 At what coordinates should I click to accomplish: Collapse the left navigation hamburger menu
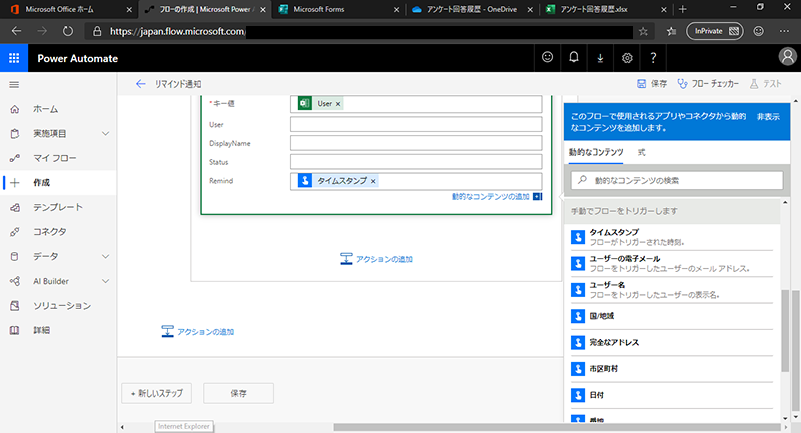[14, 84]
